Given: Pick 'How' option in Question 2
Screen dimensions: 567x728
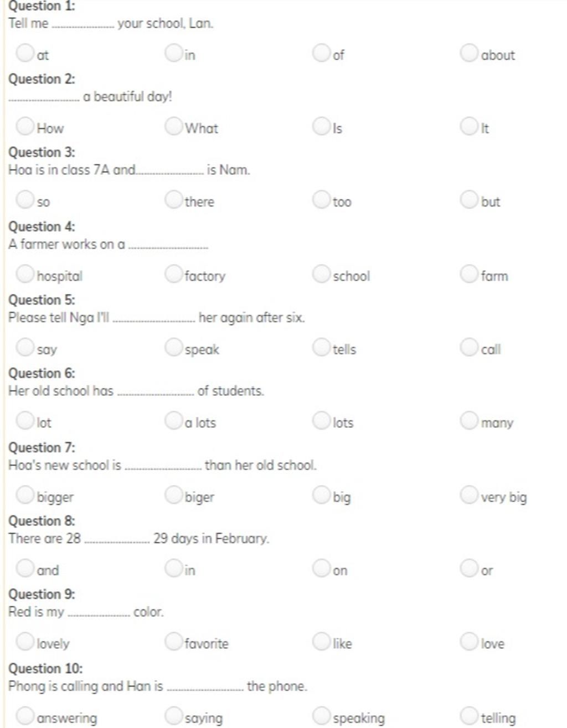Looking at the screenshot, I should point(24,126).
